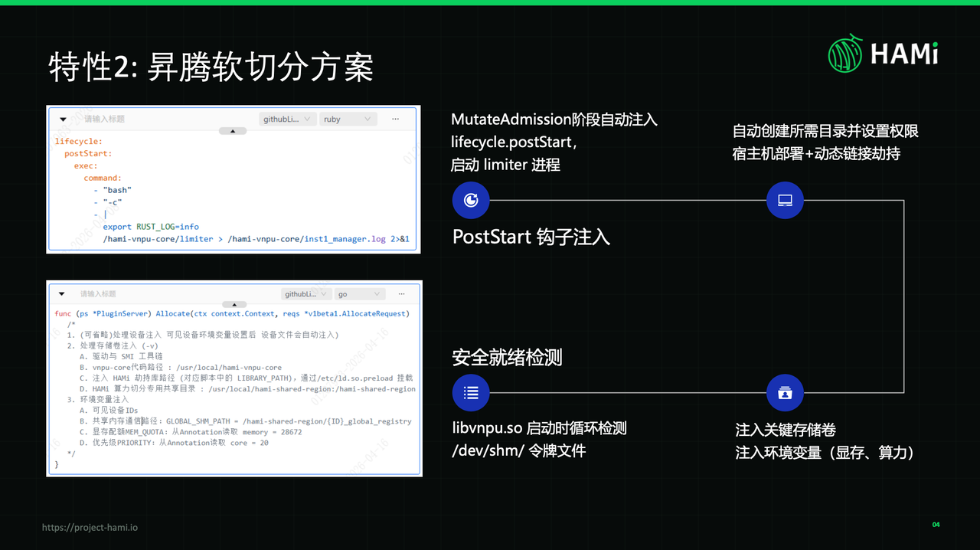Click the GLOBAL_SHM_PATH comment line

245,421
